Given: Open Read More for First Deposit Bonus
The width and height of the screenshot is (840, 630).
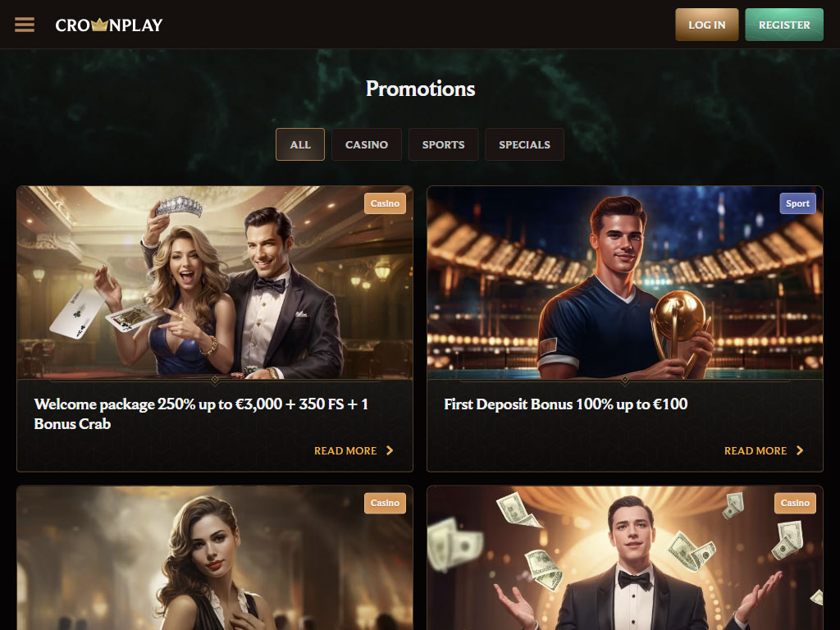Looking at the screenshot, I should pyautogui.click(x=756, y=451).
